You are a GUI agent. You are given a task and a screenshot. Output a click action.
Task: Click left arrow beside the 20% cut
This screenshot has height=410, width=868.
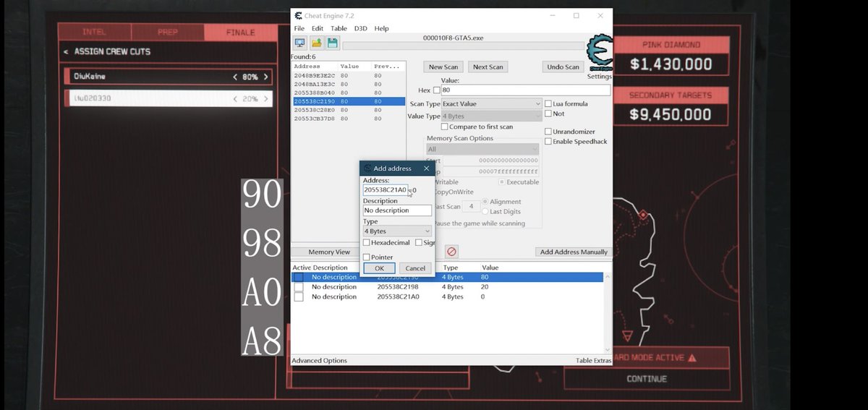tap(235, 98)
